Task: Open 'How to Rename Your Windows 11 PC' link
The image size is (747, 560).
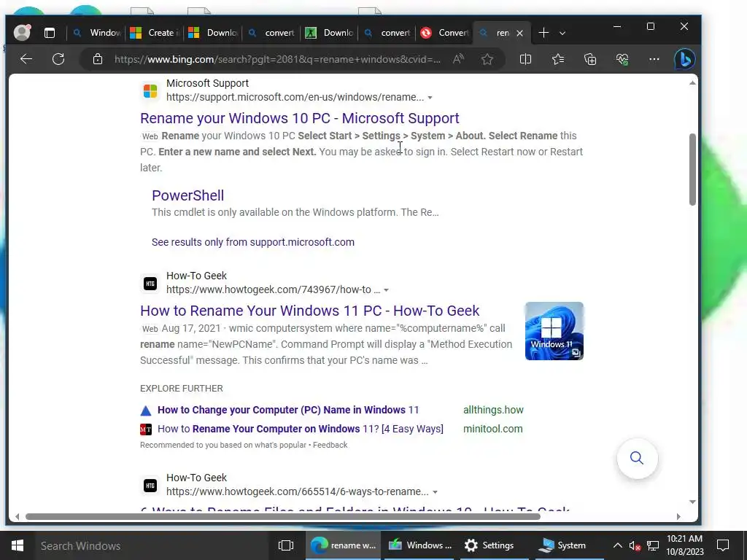Action: point(309,311)
